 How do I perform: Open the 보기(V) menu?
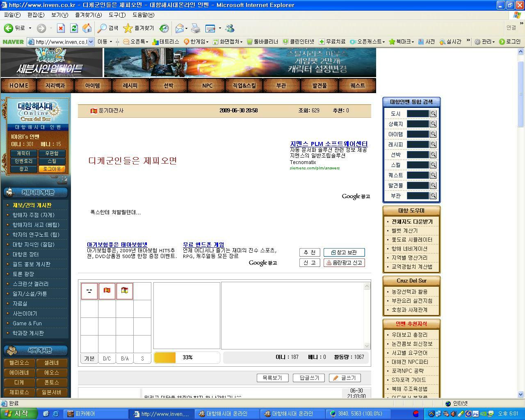(59, 15)
